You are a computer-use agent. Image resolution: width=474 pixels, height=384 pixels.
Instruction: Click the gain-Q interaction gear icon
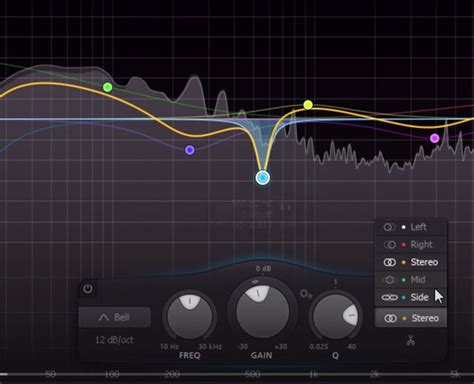[305, 294]
